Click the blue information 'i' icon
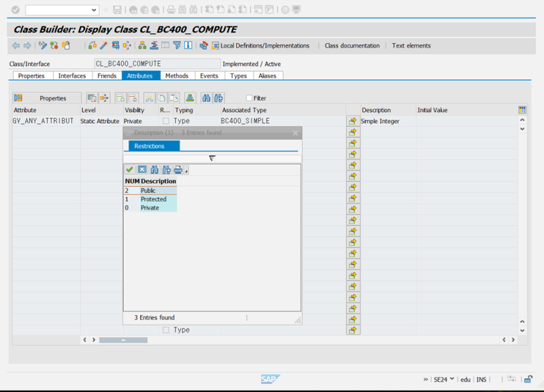The height and width of the screenshot is (392, 544). [x=188, y=46]
